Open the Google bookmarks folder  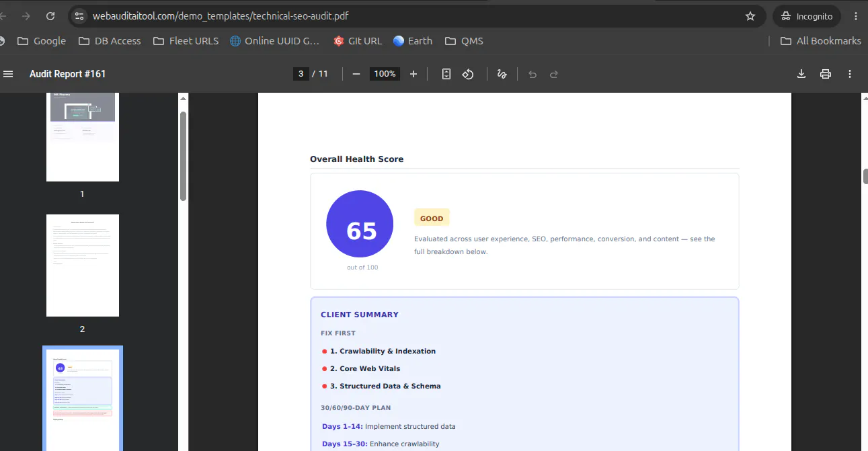coord(42,41)
